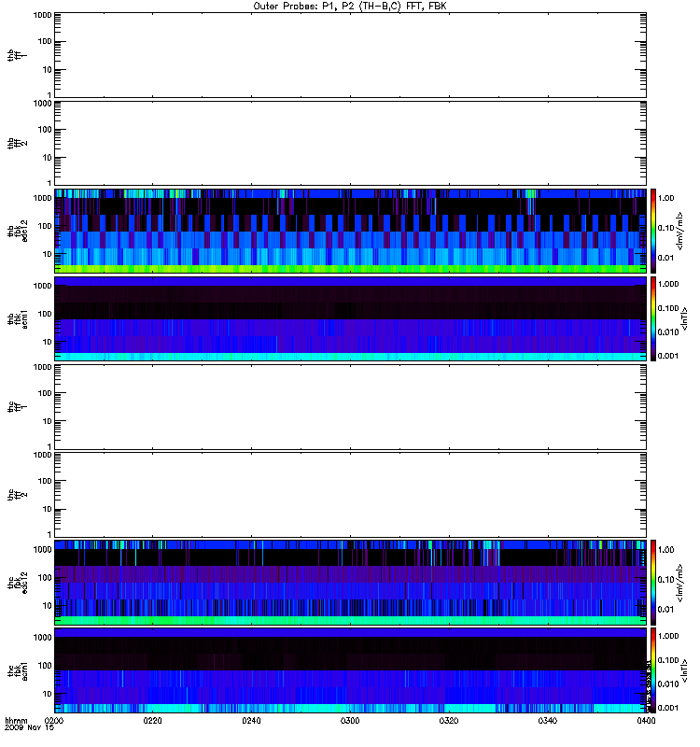Click the 100 tick label of thc fbk edc12 panel
Screen dimensions: 700x747
pyautogui.click(x=45, y=578)
